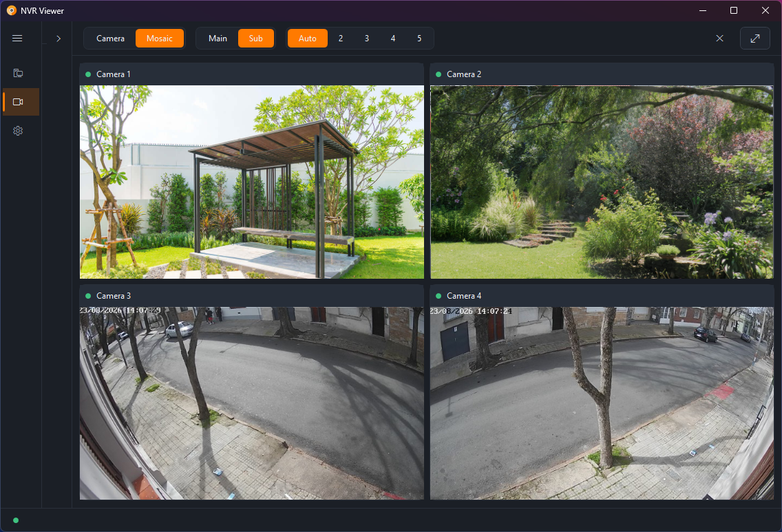The image size is (782, 532).
Task: Click Camera 4 green status dot
Action: (x=438, y=296)
